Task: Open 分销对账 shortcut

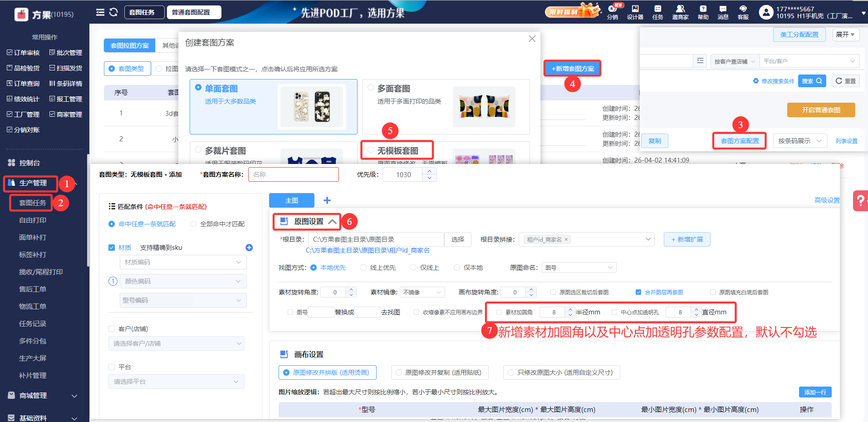Action: coord(23,130)
